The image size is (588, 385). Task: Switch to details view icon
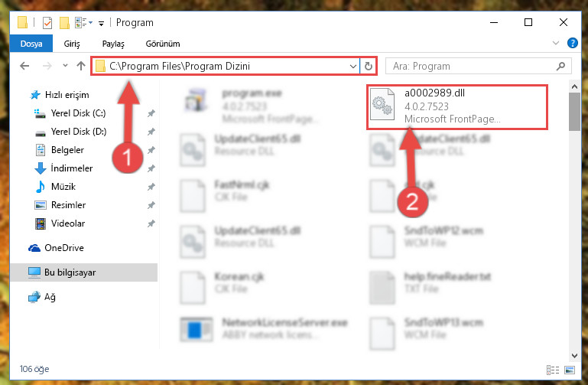click(553, 370)
